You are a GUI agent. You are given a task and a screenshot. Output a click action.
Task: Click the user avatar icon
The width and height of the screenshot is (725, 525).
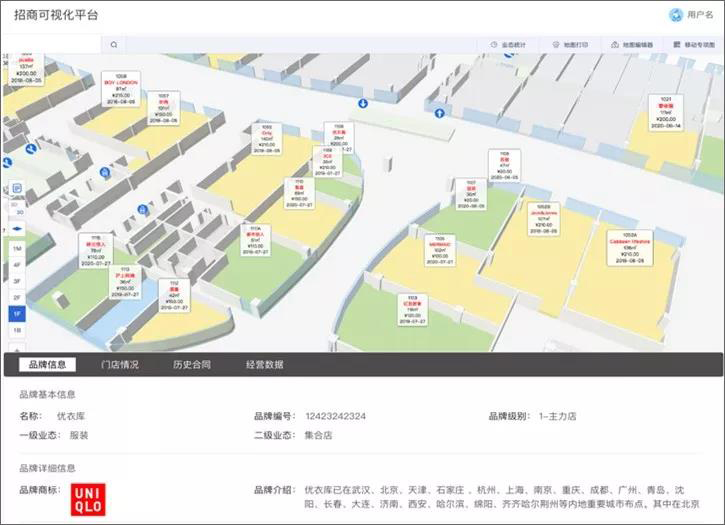[675, 14]
